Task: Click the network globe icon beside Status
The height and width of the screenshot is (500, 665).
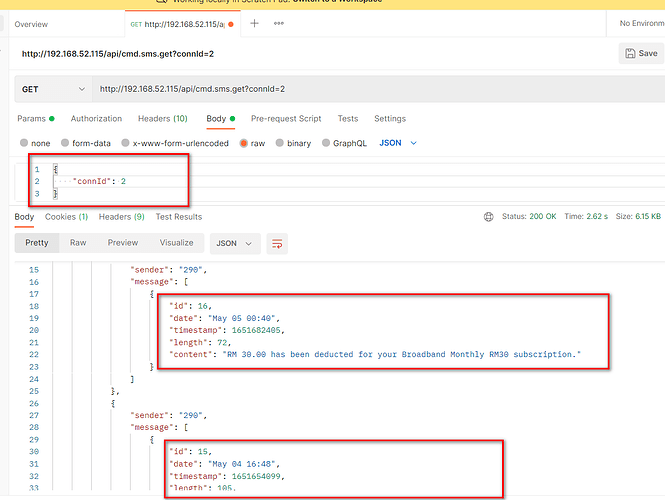Action: click(x=488, y=216)
